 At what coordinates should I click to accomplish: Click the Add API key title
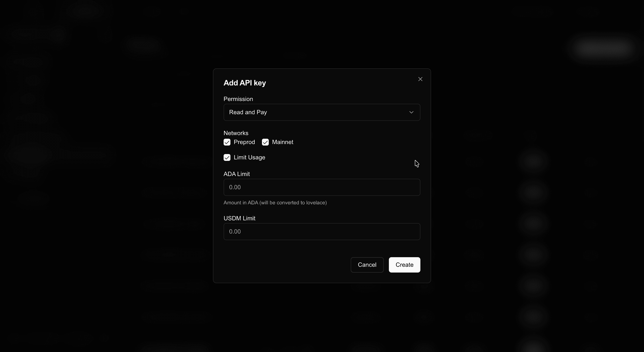coord(244,83)
